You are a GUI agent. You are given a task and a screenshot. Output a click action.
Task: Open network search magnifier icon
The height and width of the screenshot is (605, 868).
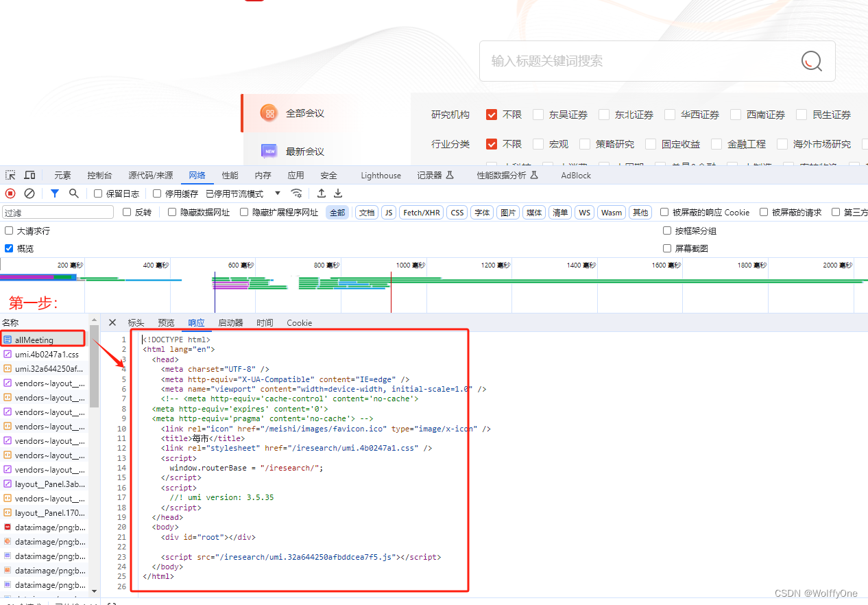(x=73, y=193)
